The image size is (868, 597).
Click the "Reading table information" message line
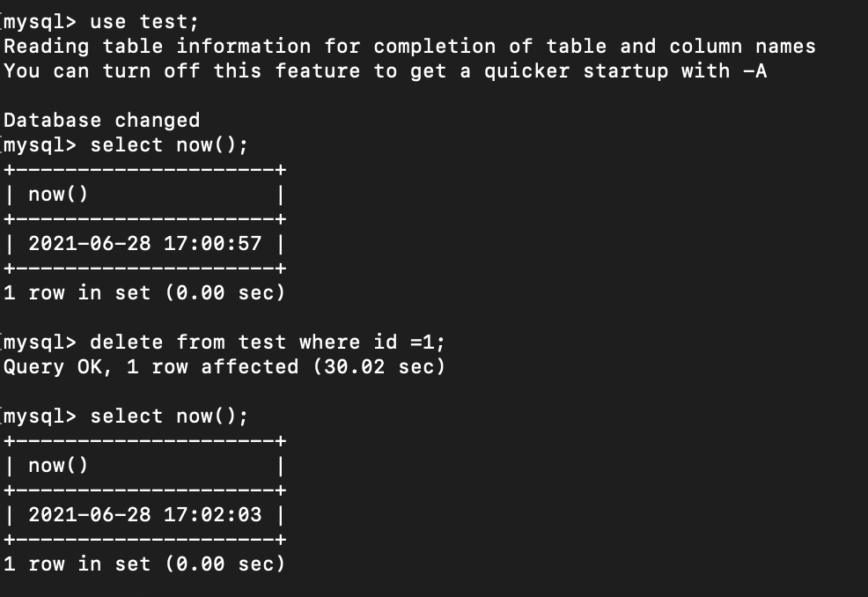[x=157, y=46]
